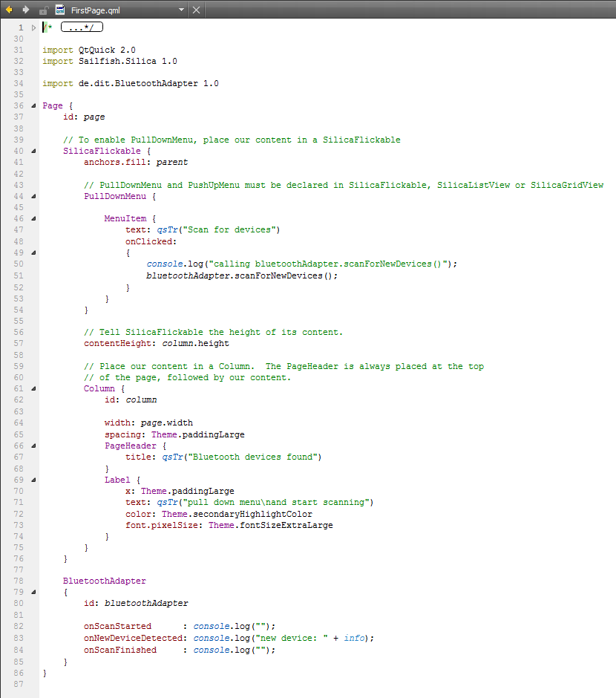Collapse the BluetoothAdapter block at line 79
This screenshot has width=616, height=698.
pyautogui.click(x=33, y=592)
